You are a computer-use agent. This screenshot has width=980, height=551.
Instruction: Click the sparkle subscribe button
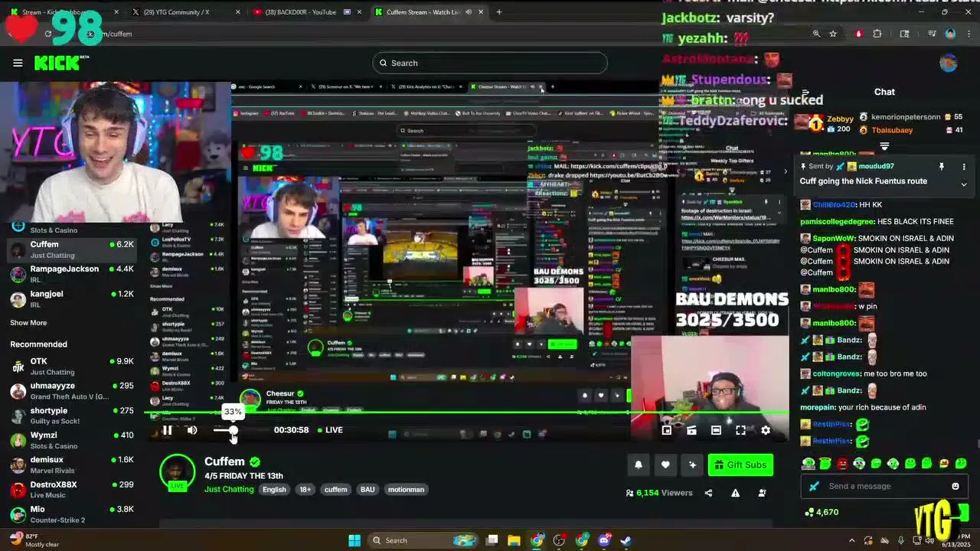click(x=692, y=465)
